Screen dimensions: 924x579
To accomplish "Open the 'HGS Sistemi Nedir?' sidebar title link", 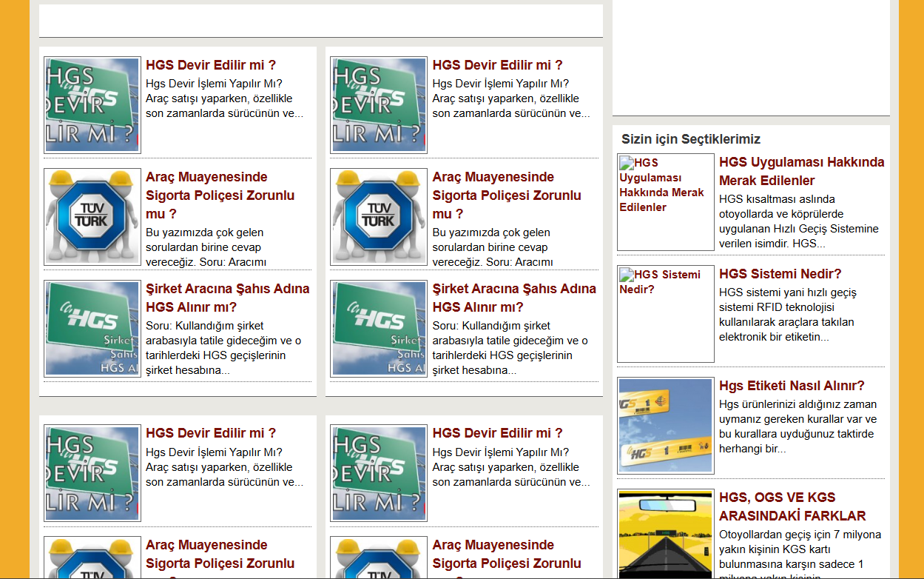I will coord(780,274).
